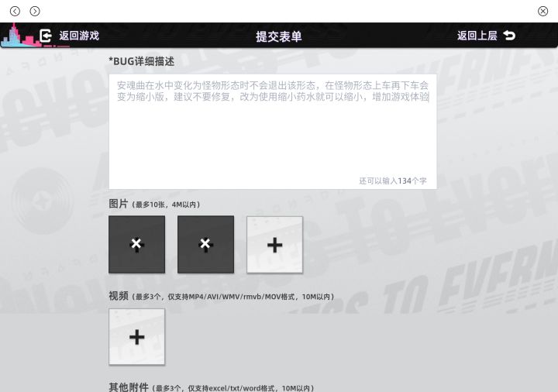The height and width of the screenshot is (392, 558).
Task: Click the 视频 format requirement label
Action: pyautogui.click(x=222, y=296)
